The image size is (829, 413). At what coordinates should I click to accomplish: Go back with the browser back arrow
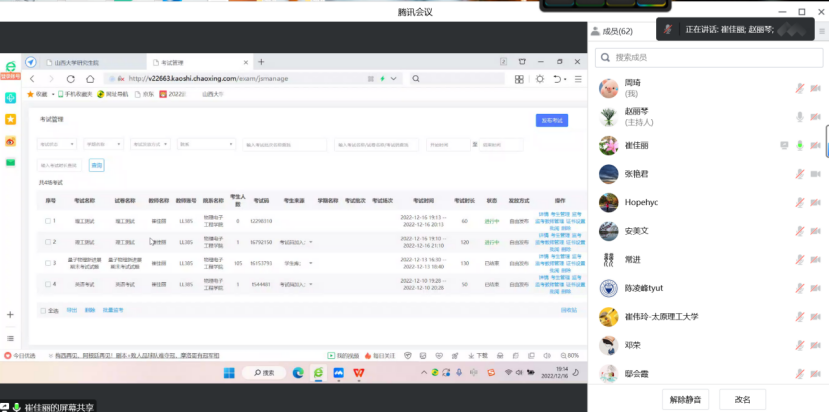pos(32,78)
